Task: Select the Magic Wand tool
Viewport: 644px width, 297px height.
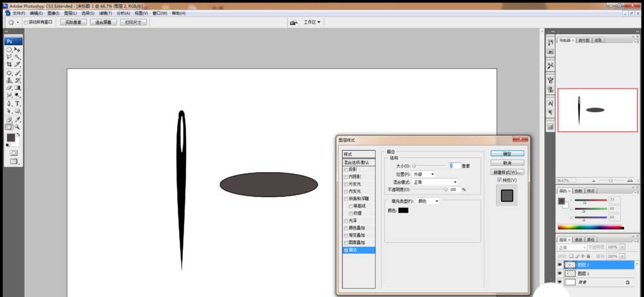Action: click(x=17, y=57)
